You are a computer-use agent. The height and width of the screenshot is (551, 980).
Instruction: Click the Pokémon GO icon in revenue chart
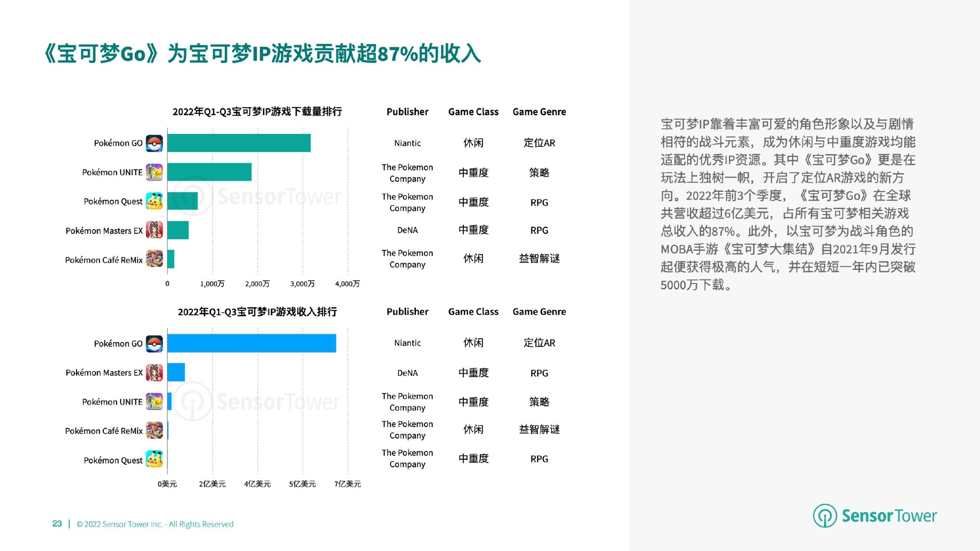pos(154,343)
